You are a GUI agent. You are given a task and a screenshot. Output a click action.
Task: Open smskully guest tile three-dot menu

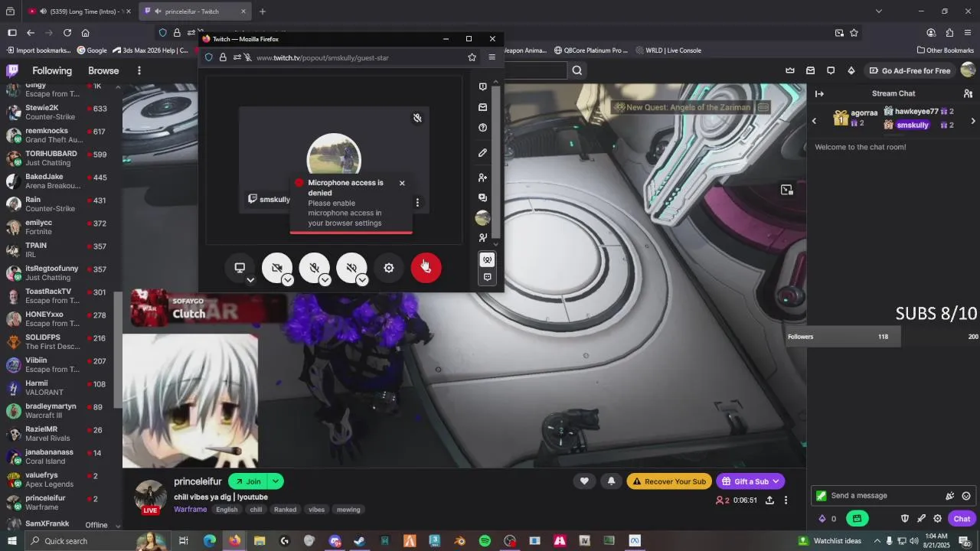click(x=417, y=203)
